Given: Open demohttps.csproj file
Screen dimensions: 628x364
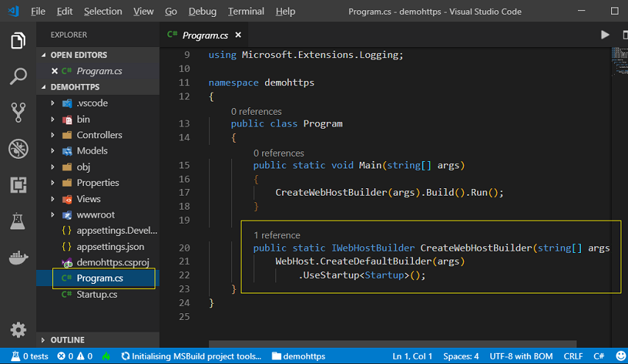Looking at the screenshot, I should 98,263.
